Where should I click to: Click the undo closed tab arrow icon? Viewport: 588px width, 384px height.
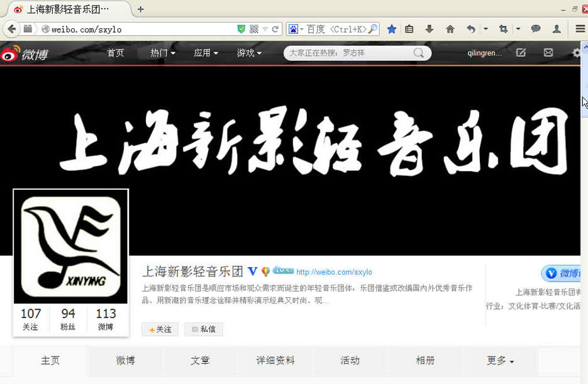[x=471, y=29]
